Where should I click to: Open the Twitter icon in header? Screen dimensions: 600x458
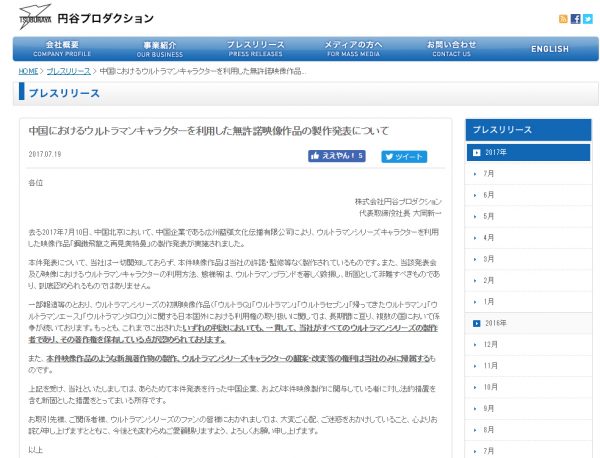tap(588, 19)
